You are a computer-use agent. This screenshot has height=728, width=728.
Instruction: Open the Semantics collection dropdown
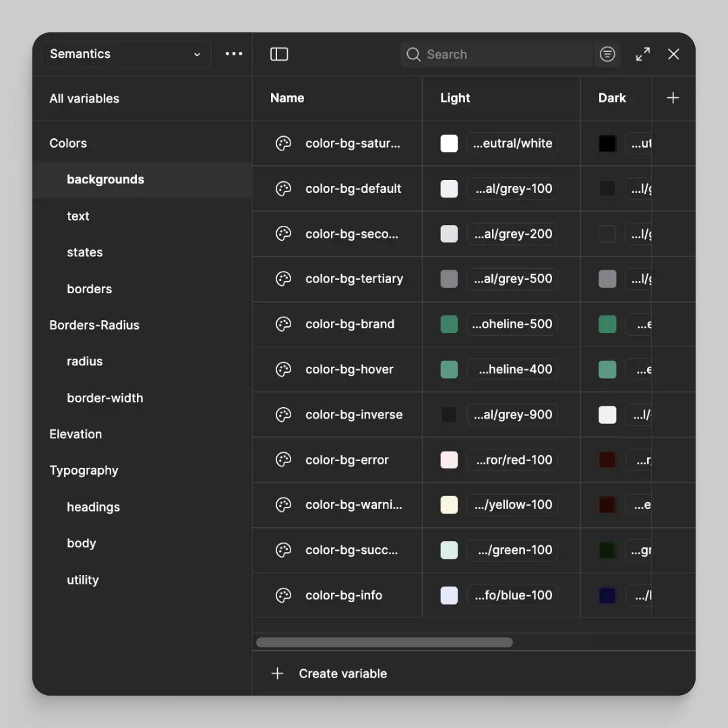click(x=126, y=54)
